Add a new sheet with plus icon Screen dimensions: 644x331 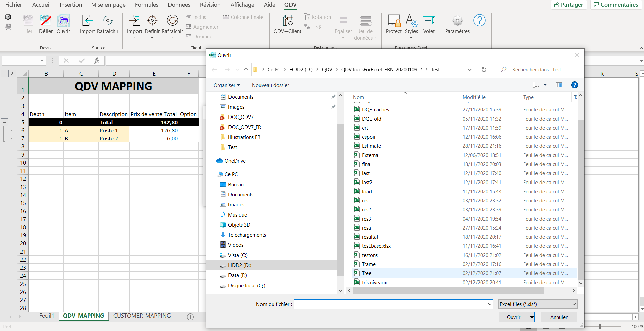click(x=190, y=317)
